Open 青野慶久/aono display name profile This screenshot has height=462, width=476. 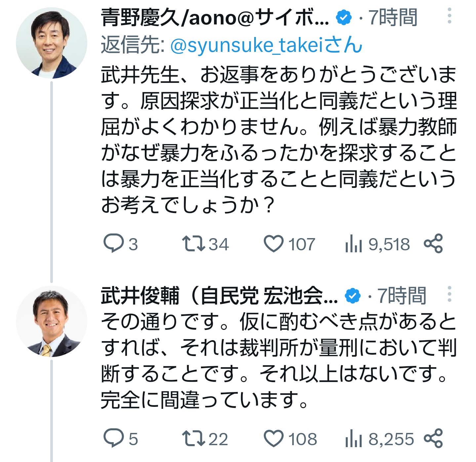[215, 18]
